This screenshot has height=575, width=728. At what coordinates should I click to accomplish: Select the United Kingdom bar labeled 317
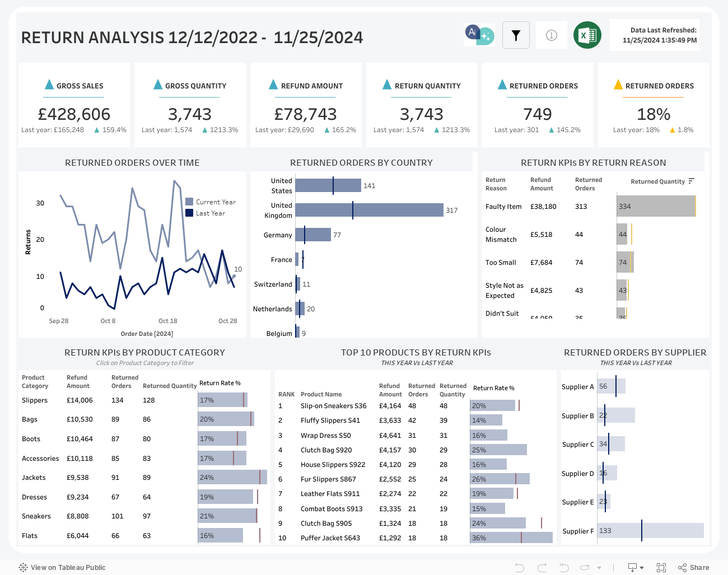pos(369,210)
